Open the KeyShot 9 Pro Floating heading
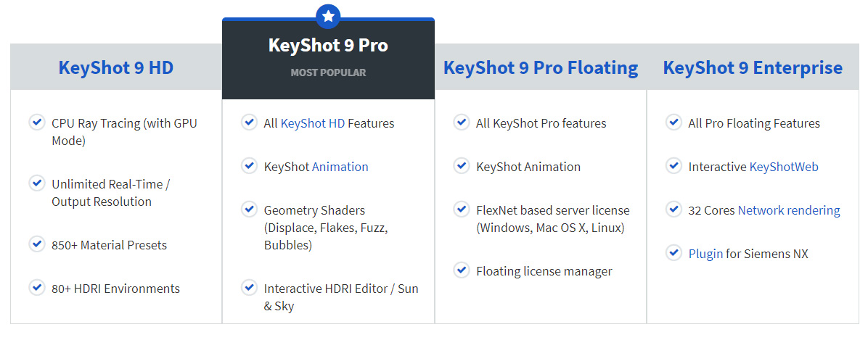 pos(541,67)
